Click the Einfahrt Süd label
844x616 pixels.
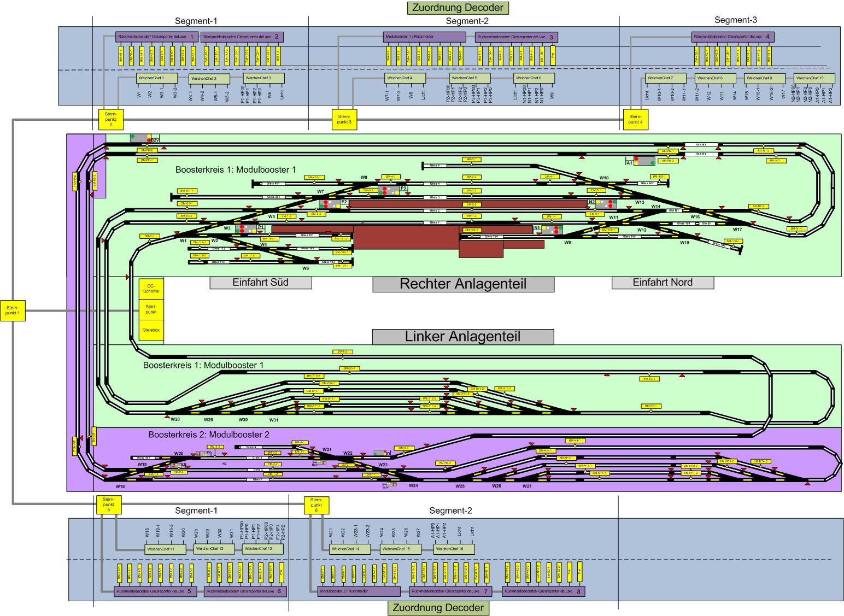point(261,283)
